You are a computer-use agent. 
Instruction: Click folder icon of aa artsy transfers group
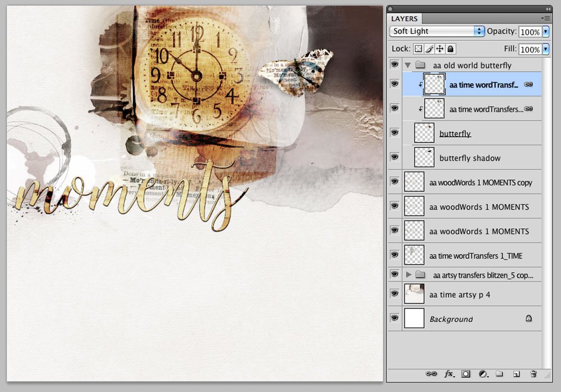pos(420,274)
